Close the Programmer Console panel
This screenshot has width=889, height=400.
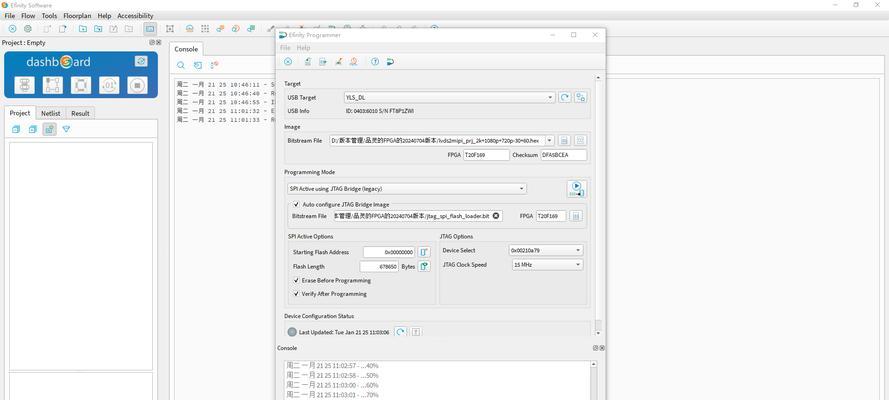pyautogui.click(x=602, y=348)
